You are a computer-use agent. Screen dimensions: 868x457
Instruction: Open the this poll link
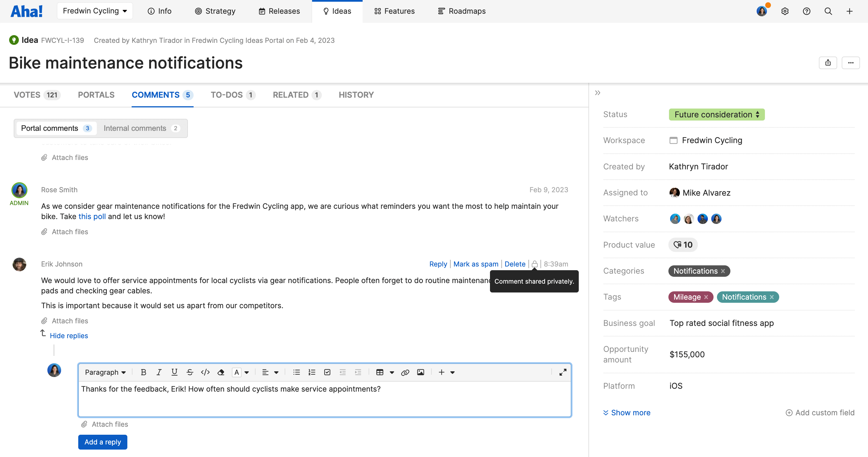click(x=92, y=217)
